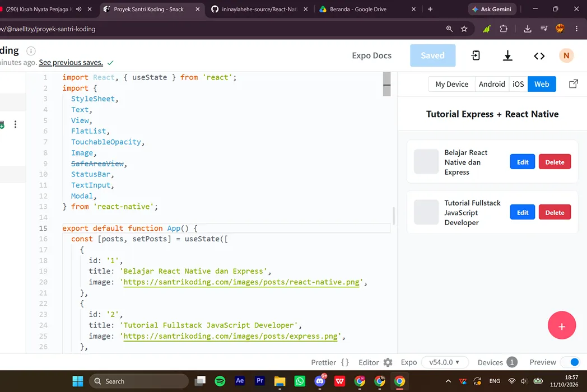The width and height of the screenshot is (587, 392).
Task: Open WPS Office from taskbar
Action: (340, 381)
